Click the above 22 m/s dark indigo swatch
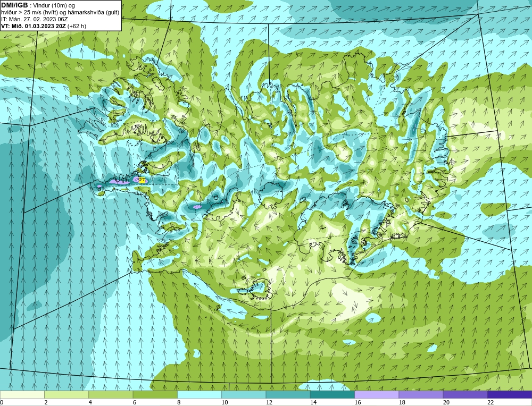This screenshot has height=406, width=532. click(x=509, y=394)
